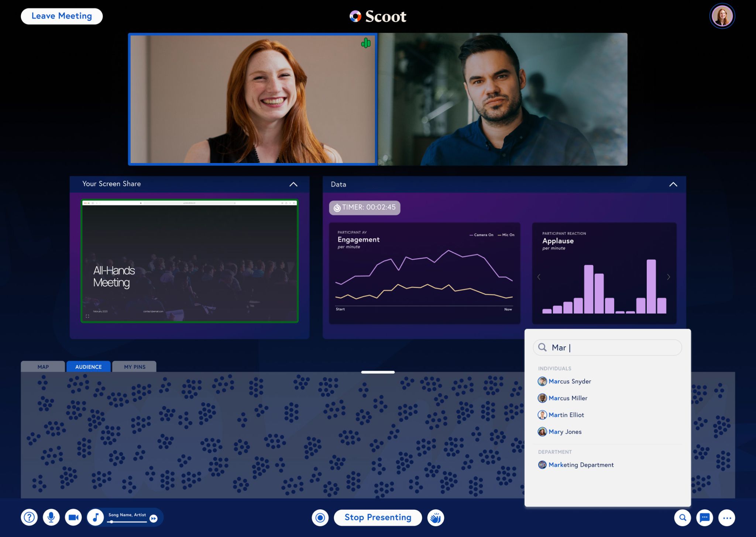
Task: Collapse the Data panel
Action: coord(673,184)
